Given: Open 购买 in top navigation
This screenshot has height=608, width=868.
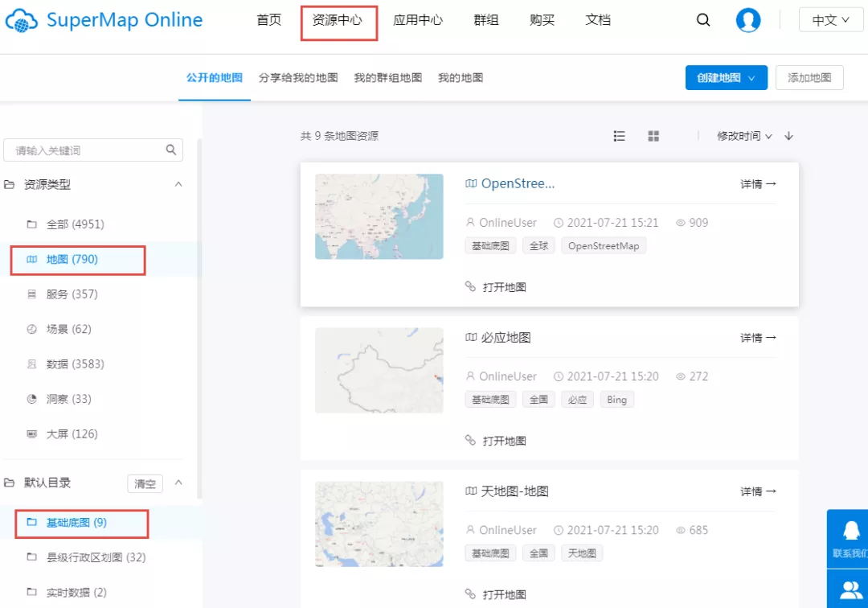Looking at the screenshot, I should tap(542, 20).
